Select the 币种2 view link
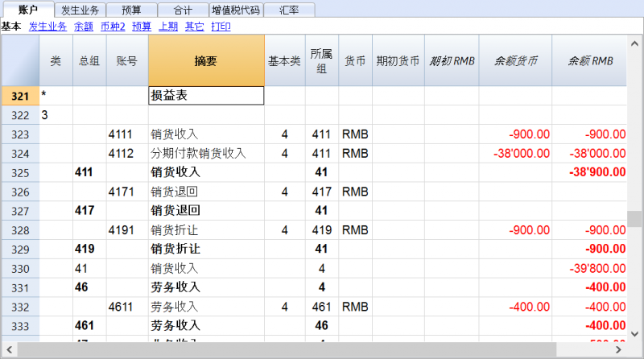The width and height of the screenshot is (644, 359). [113, 27]
